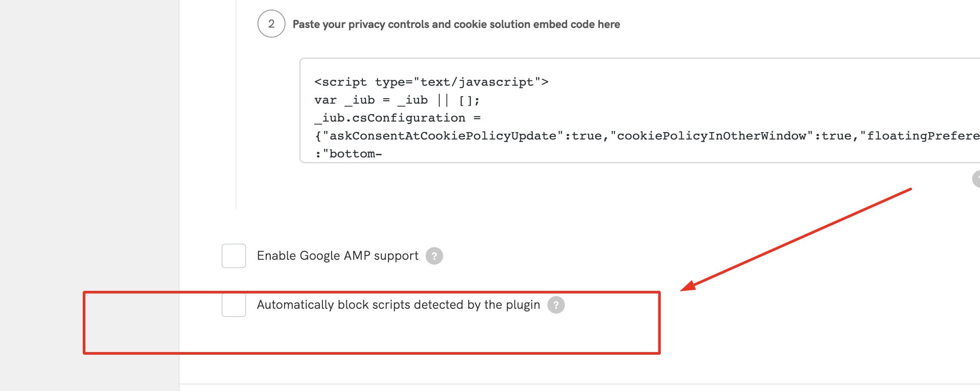
Task: Click partially visible help icon below code box
Action: point(976,179)
